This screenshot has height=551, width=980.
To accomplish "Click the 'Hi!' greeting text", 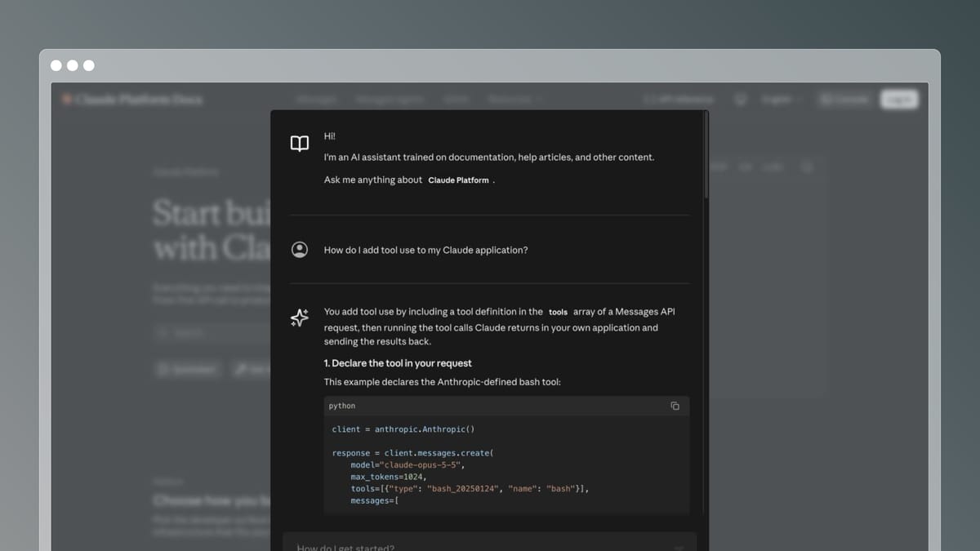I will click(330, 136).
